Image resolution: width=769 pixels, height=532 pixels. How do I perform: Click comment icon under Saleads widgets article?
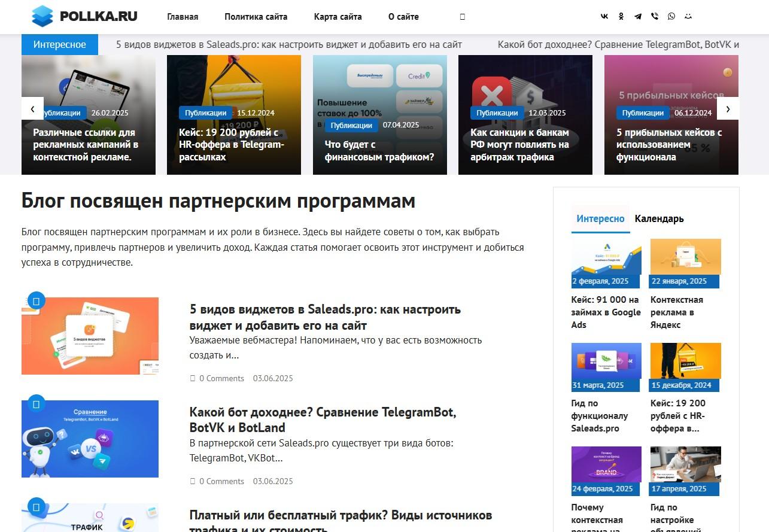tap(193, 378)
